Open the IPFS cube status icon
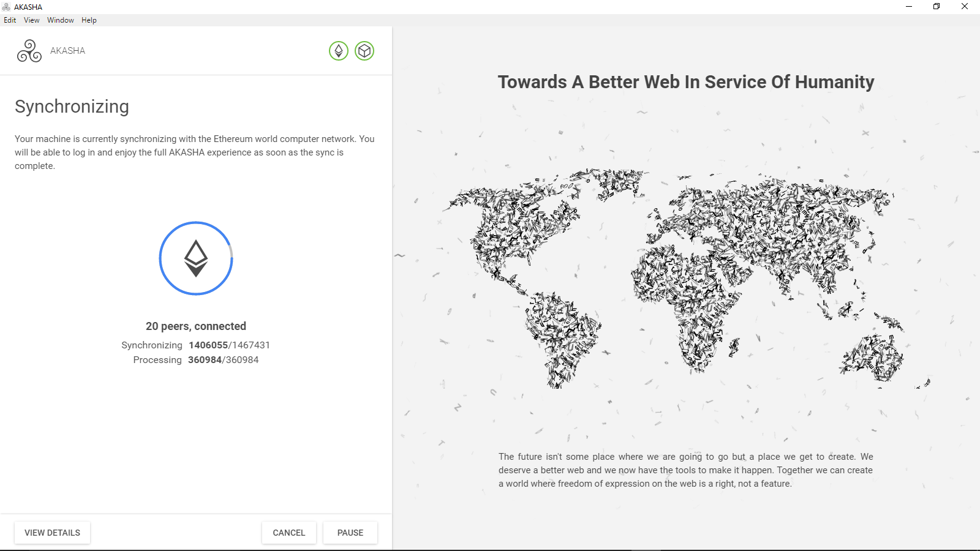Image resolution: width=980 pixels, height=551 pixels. (x=364, y=51)
